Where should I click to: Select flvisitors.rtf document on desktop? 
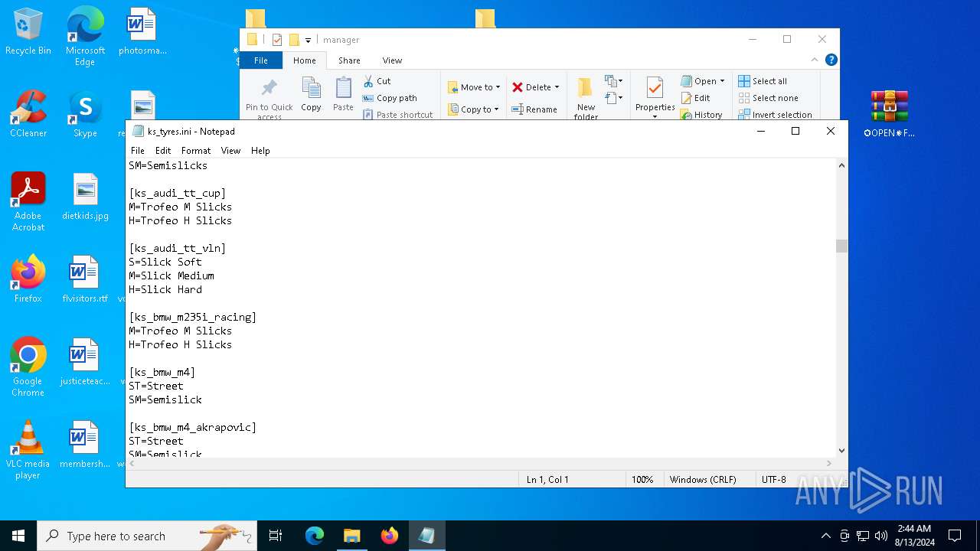tap(85, 279)
